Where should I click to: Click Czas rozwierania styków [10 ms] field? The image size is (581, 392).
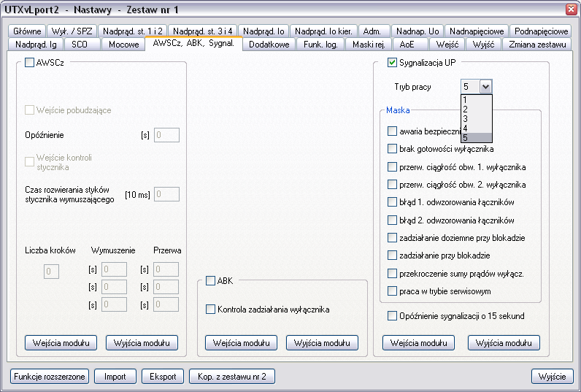166,194
